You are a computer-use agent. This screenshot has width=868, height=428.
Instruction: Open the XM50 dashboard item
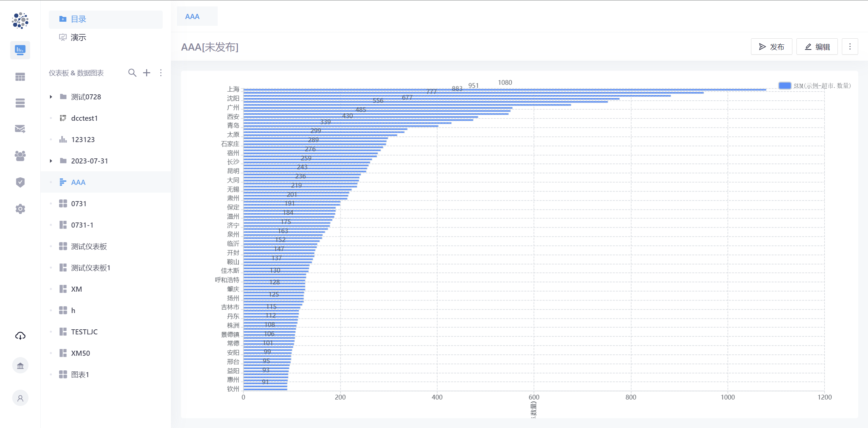tap(106, 353)
